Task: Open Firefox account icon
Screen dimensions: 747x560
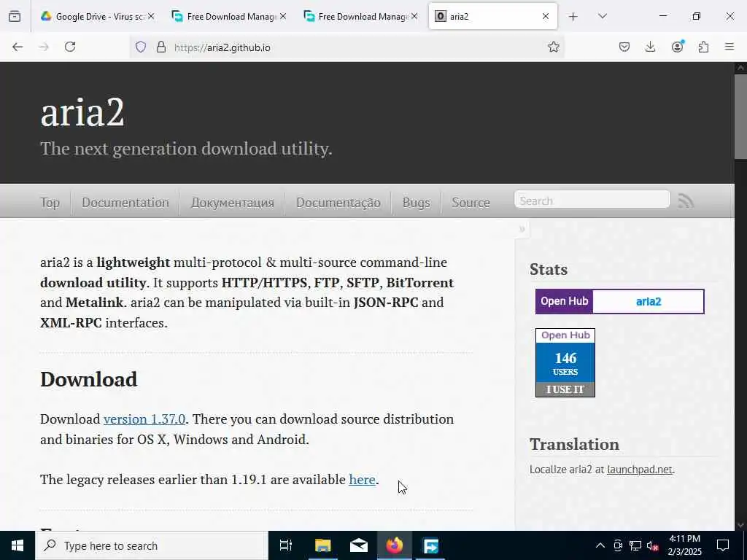Action: coord(677,47)
